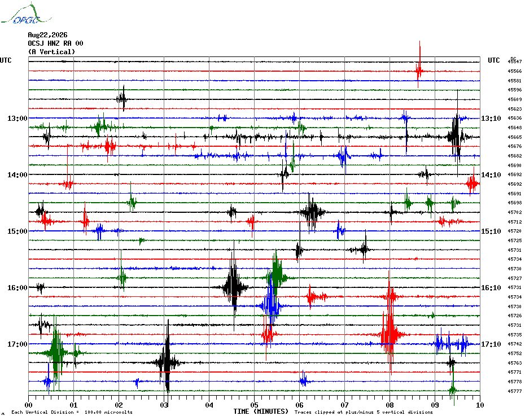Image resolution: width=525 pixels, height=420 pixels.
Task: Select DC offset value 45581
Action: tap(515, 81)
